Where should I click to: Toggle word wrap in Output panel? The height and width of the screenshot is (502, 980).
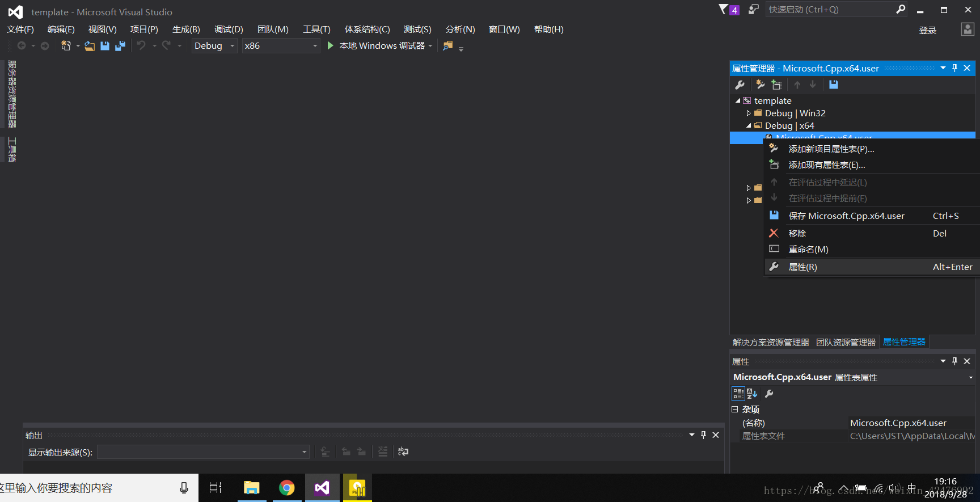click(403, 452)
